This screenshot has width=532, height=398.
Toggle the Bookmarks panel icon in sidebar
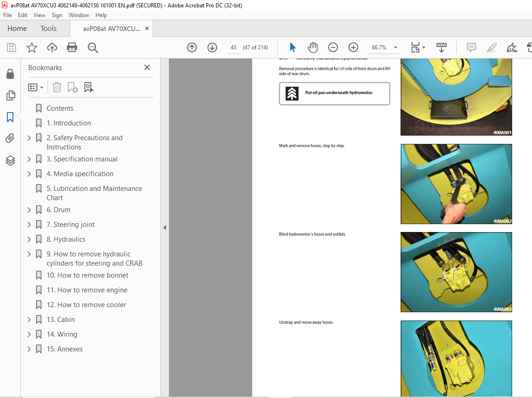(10, 117)
